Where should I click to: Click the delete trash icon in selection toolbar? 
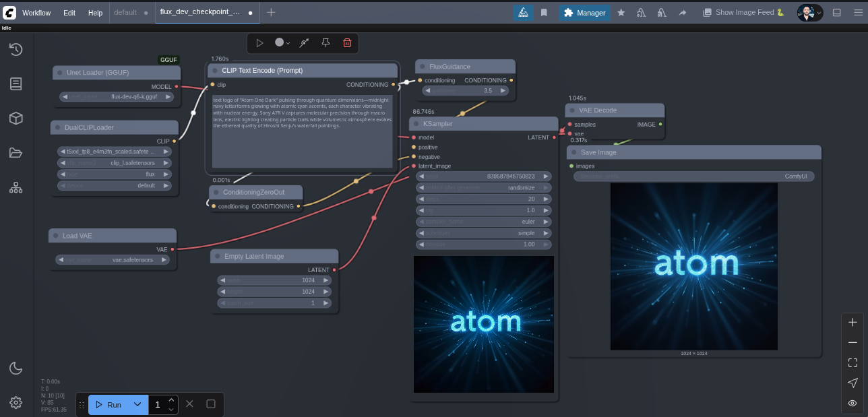click(x=347, y=43)
